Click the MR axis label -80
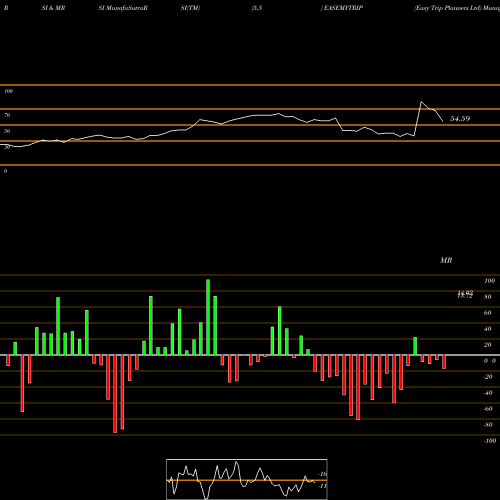The width and height of the screenshot is (500, 500). pyautogui.click(x=488, y=425)
